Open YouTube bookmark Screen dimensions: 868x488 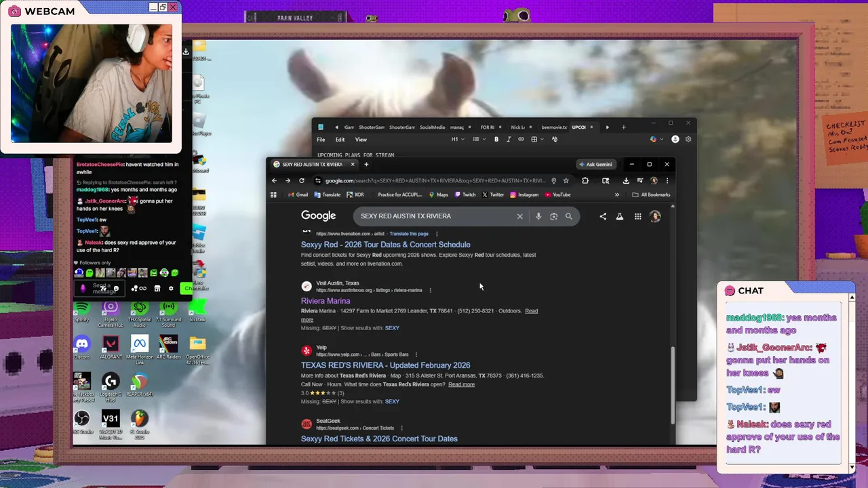click(558, 195)
